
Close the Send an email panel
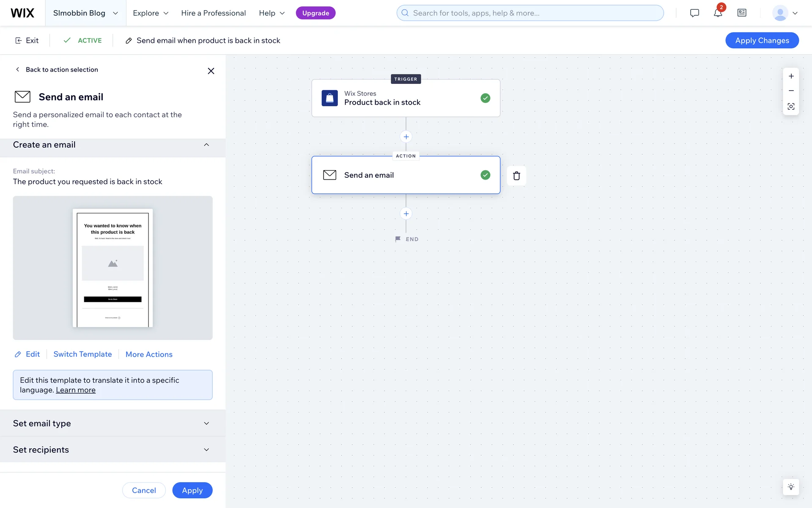coord(211,71)
